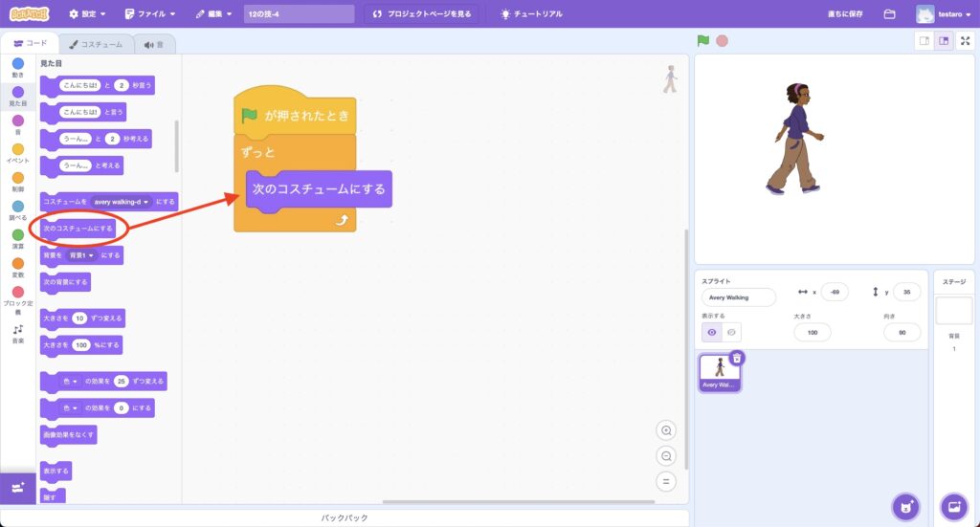980x527 pixels.
Task: Open costume dropdown avery walking-d in palette
Action: [122, 202]
